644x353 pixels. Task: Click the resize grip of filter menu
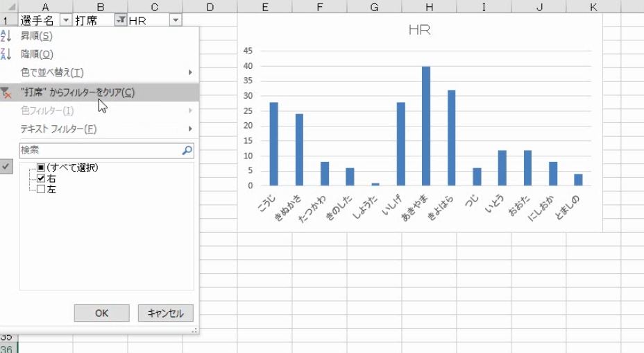point(194,330)
